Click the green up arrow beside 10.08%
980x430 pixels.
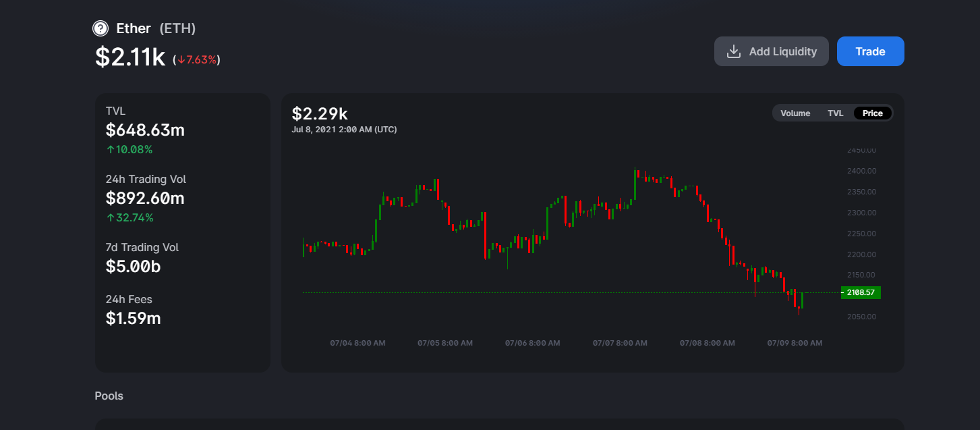110,149
